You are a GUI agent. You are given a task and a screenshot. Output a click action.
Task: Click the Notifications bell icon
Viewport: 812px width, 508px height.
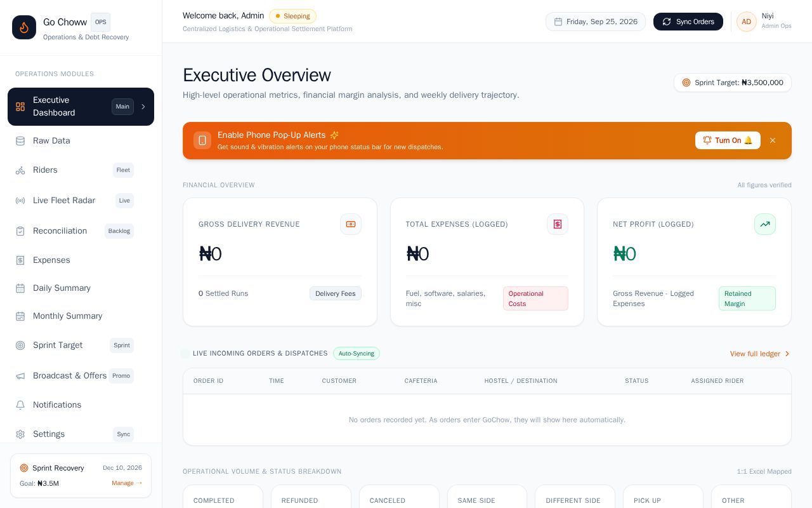pyautogui.click(x=20, y=405)
